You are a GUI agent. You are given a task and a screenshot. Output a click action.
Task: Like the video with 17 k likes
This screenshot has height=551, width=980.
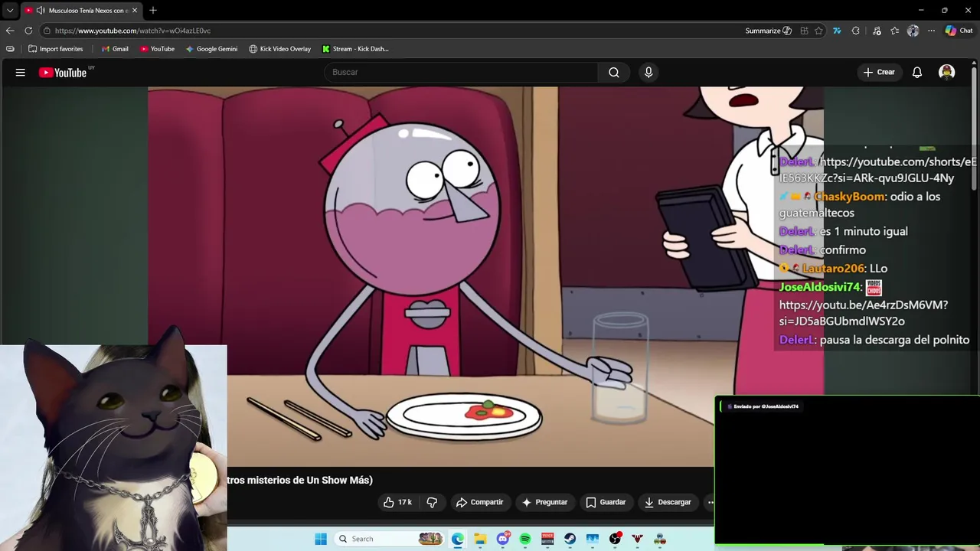coord(397,502)
